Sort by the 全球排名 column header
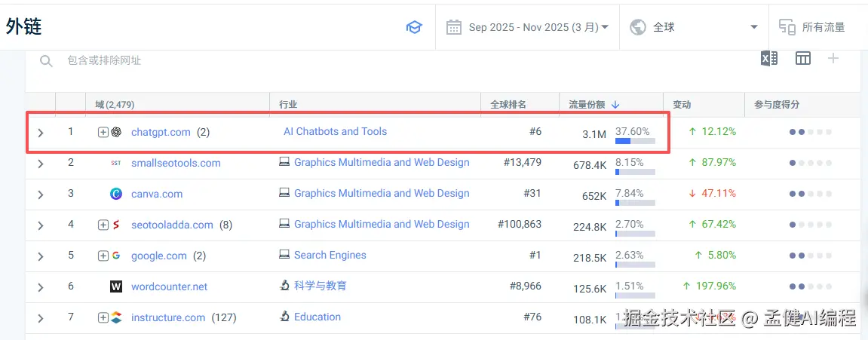The height and width of the screenshot is (340, 868). (508, 105)
